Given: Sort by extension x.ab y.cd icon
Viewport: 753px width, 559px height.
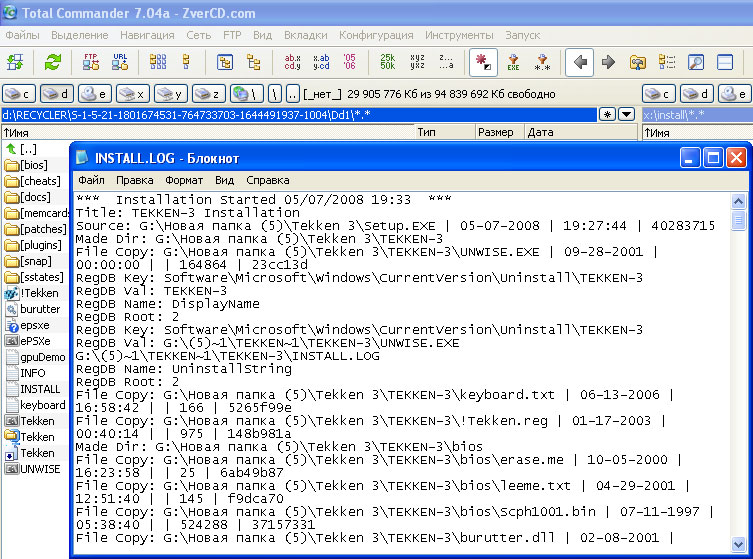Looking at the screenshot, I should [321, 62].
